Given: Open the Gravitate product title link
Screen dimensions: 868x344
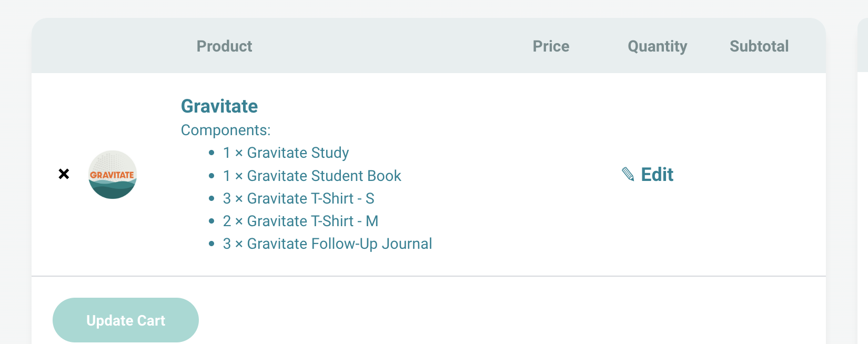Looking at the screenshot, I should tap(219, 106).
